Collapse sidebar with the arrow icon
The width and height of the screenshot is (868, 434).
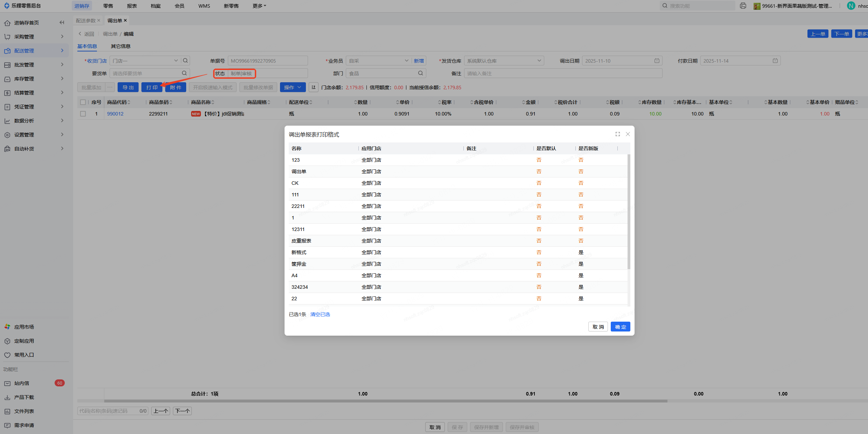point(62,23)
